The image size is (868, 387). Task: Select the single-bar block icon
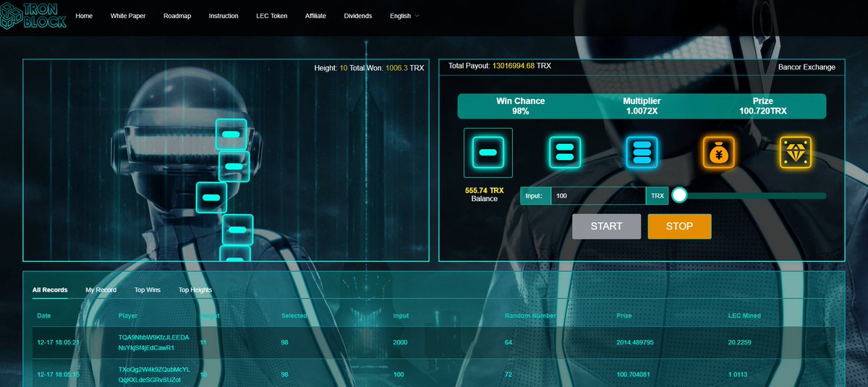coord(488,153)
